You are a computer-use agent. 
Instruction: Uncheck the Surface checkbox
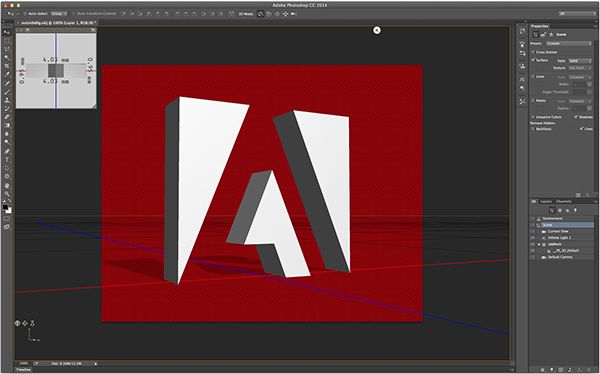tap(533, 60)
